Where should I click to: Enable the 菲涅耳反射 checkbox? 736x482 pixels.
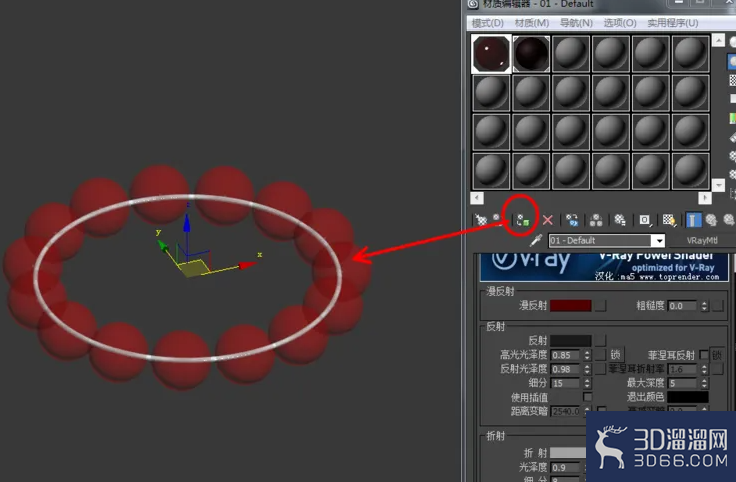[x=703, y=355]
